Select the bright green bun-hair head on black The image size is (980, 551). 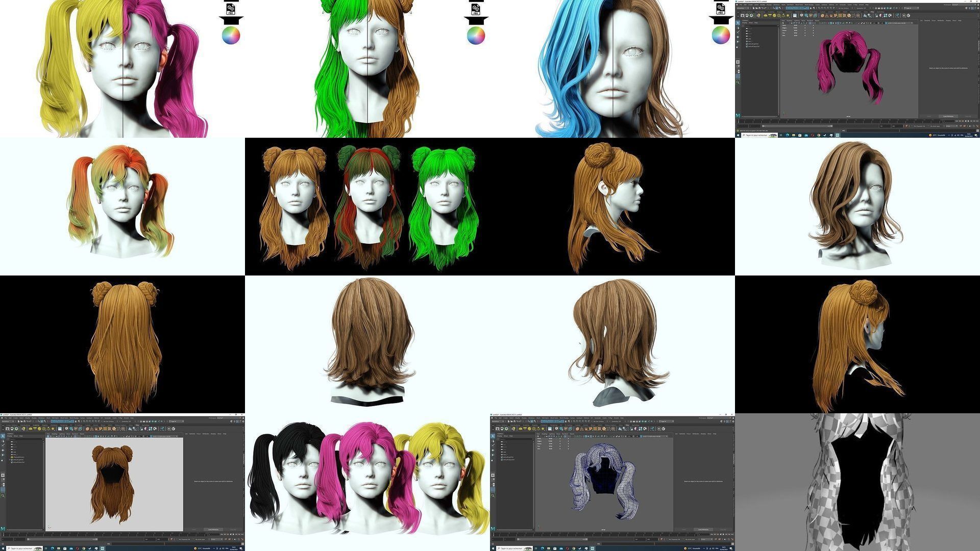[444, 208]
